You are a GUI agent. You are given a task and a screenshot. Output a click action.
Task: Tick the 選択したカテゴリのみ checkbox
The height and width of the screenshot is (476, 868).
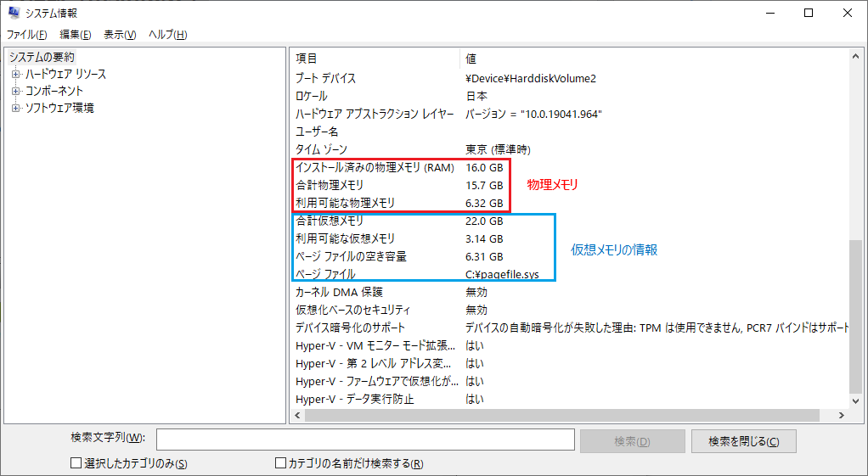pos(76,462)
